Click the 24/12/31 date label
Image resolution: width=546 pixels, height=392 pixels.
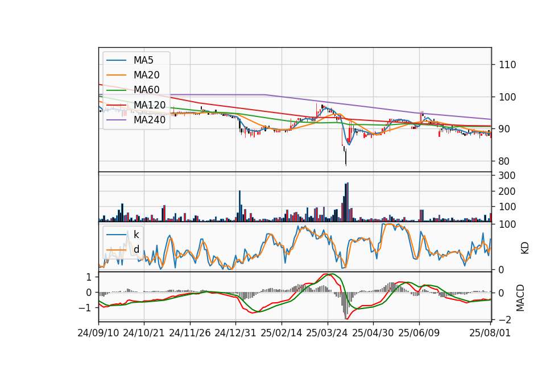click(x=235, y=333)
